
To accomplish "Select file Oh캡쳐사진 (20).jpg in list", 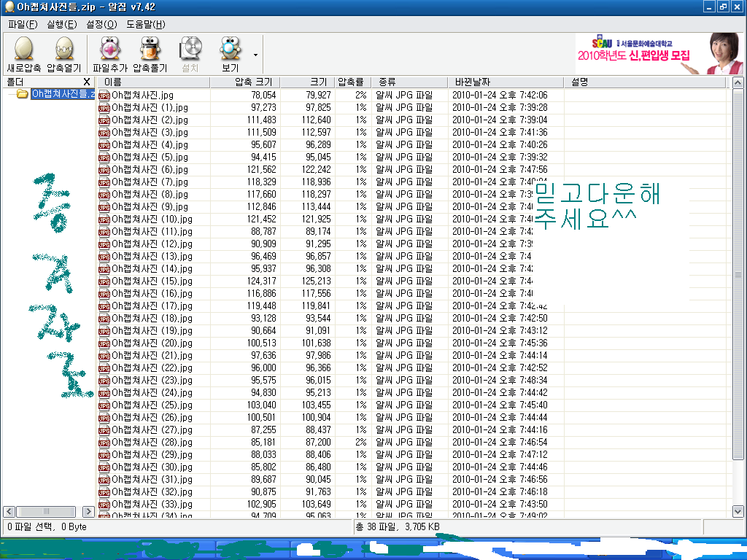I will (152, 343).
